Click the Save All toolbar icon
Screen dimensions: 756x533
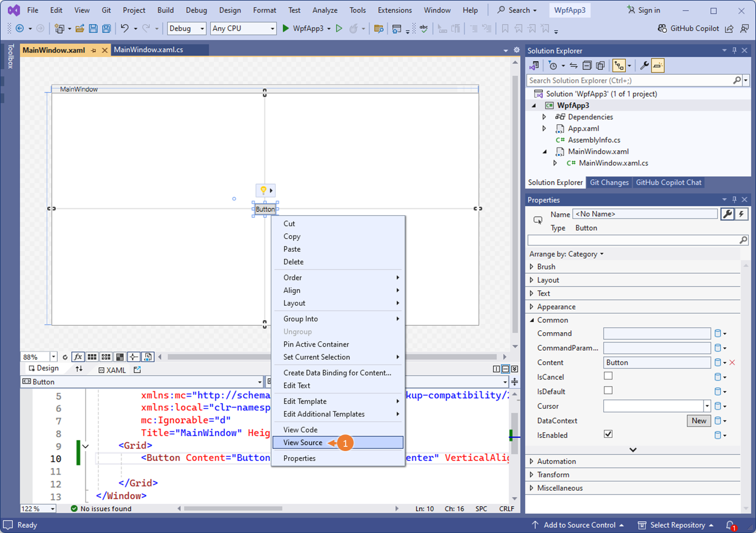pos(107,28)
